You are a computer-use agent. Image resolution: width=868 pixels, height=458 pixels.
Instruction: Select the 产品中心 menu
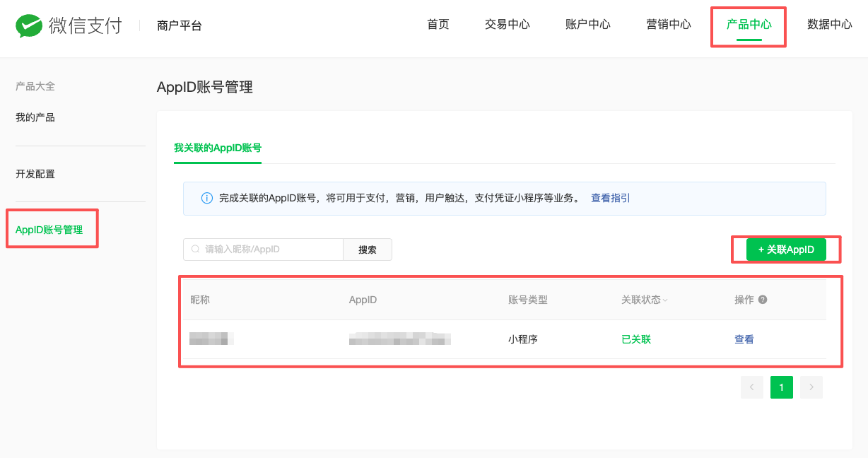coord(749,25)
